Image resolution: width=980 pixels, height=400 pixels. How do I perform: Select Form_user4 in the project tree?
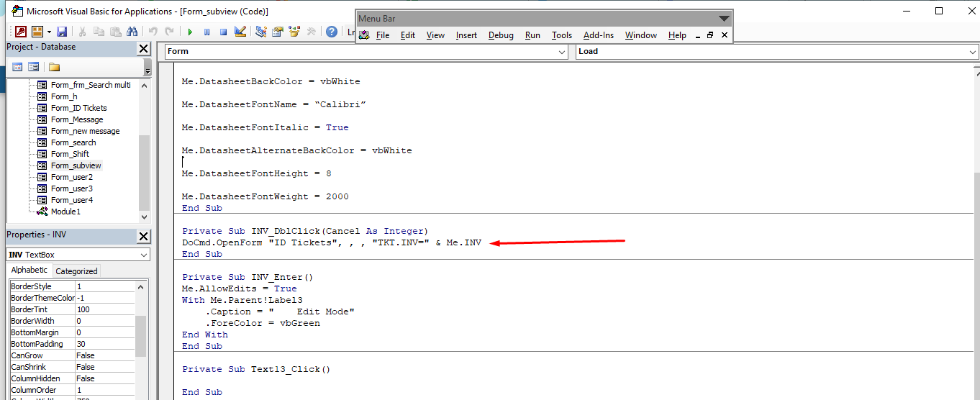point(72,200)
